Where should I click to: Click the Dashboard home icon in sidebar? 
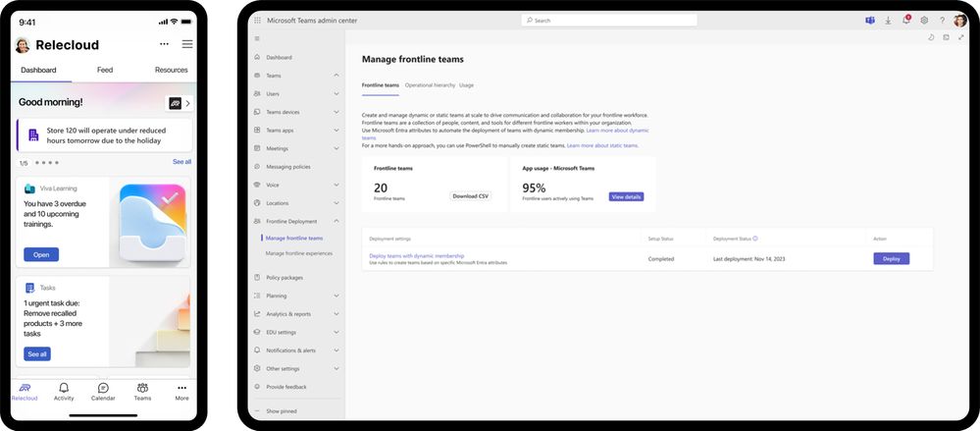257,57
